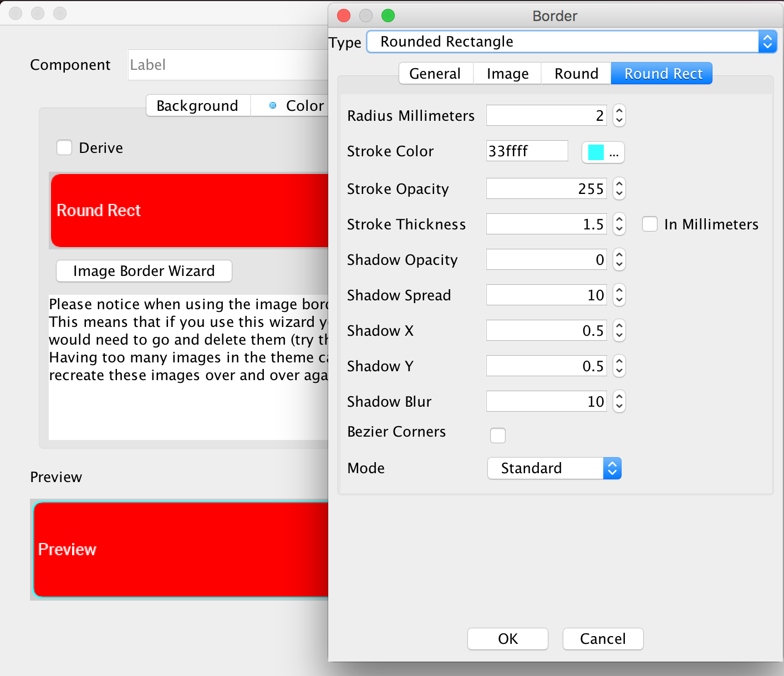Select the Round tab

(576, 74)
